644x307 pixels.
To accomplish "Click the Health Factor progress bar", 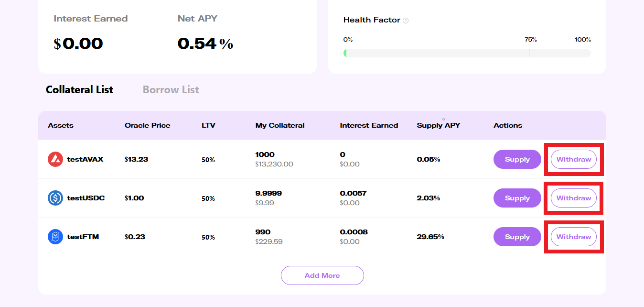I will [467, 53].
